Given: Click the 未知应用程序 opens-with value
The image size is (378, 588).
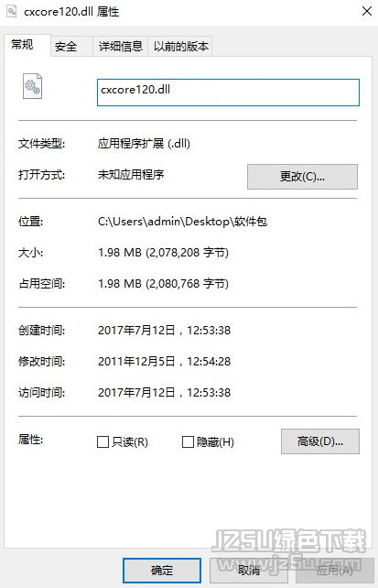Looking at the screenshot, I should point(131,174).
